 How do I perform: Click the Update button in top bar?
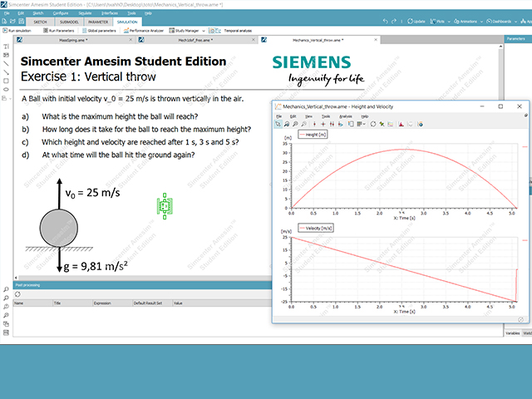(416, 22)
